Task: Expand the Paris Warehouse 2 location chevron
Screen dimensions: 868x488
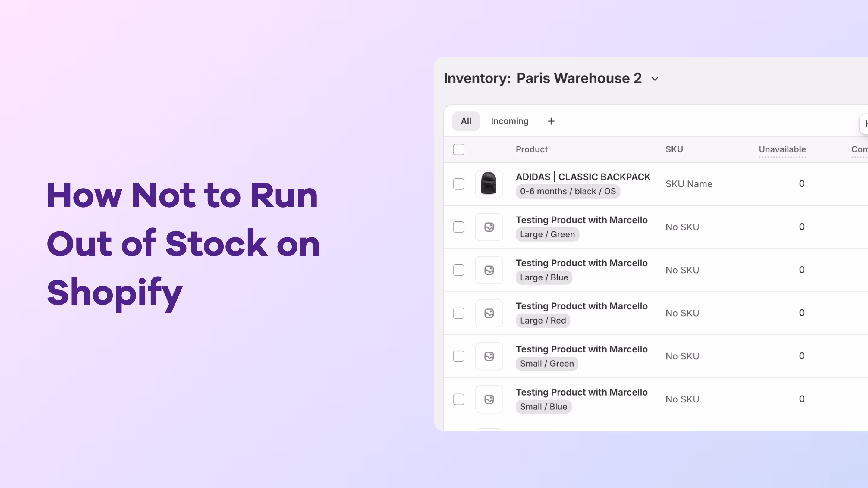Action: point(655,79)
